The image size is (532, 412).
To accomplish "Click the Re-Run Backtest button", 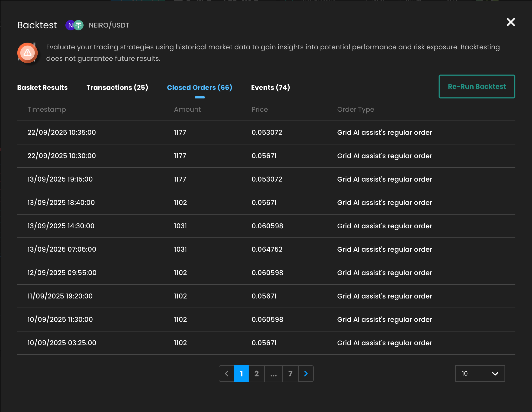I will (x=477, y=87).
